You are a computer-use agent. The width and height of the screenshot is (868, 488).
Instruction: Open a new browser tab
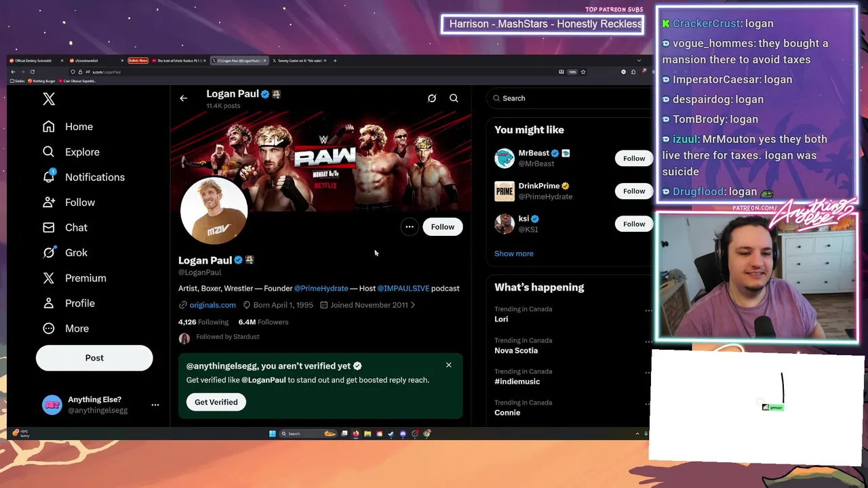click(x=335, y=60)
